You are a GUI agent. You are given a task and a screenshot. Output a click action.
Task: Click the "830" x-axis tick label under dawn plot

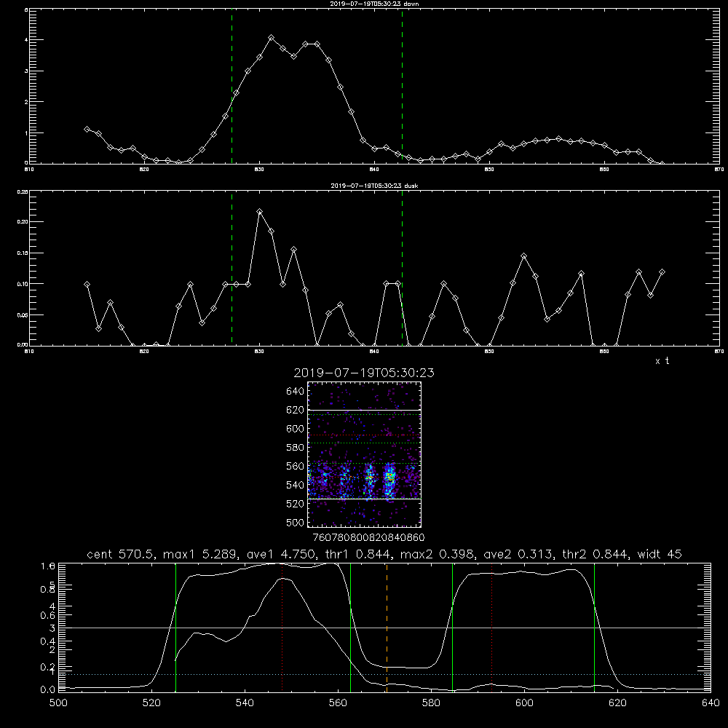(260, 170)
